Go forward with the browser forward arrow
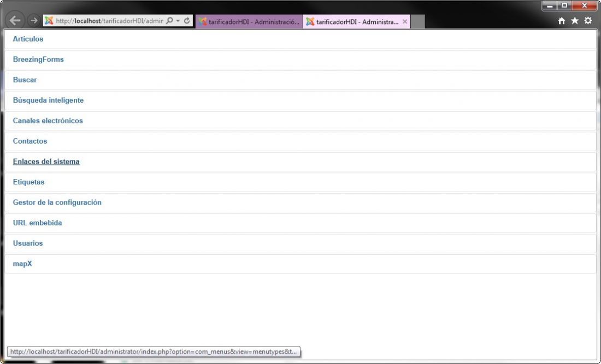 click(34, 20)
